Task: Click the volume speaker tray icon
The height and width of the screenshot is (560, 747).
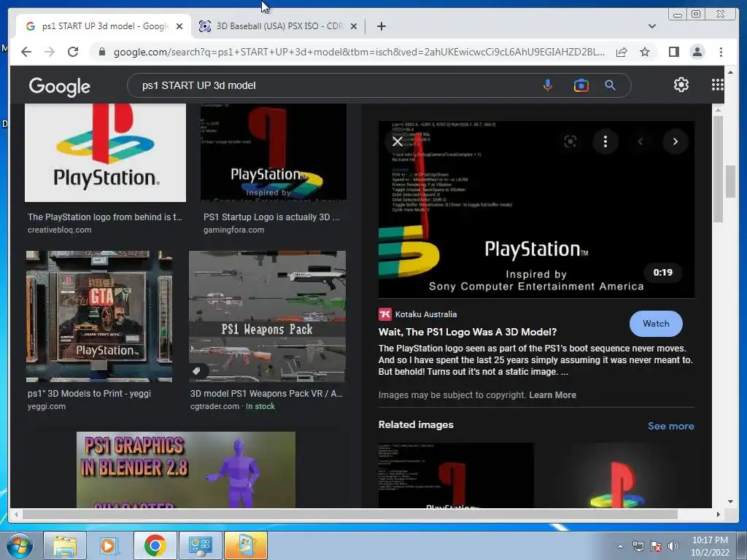Action: click(673, 546)
